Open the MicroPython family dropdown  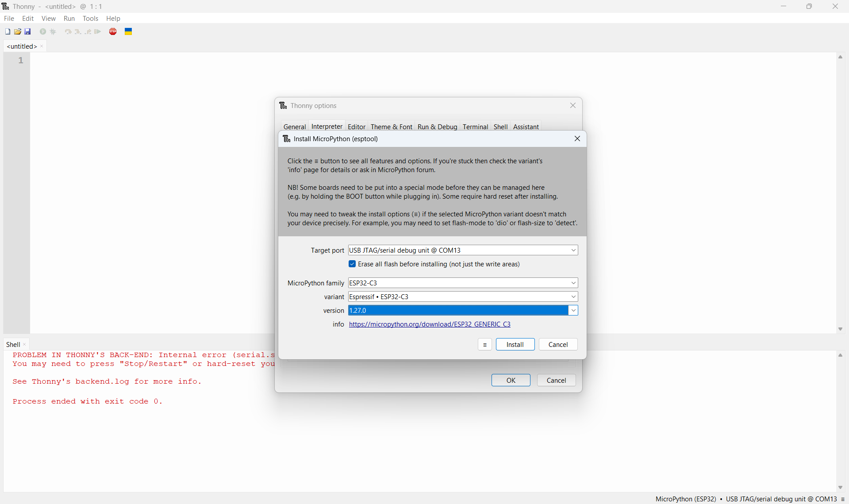[573, 283]
